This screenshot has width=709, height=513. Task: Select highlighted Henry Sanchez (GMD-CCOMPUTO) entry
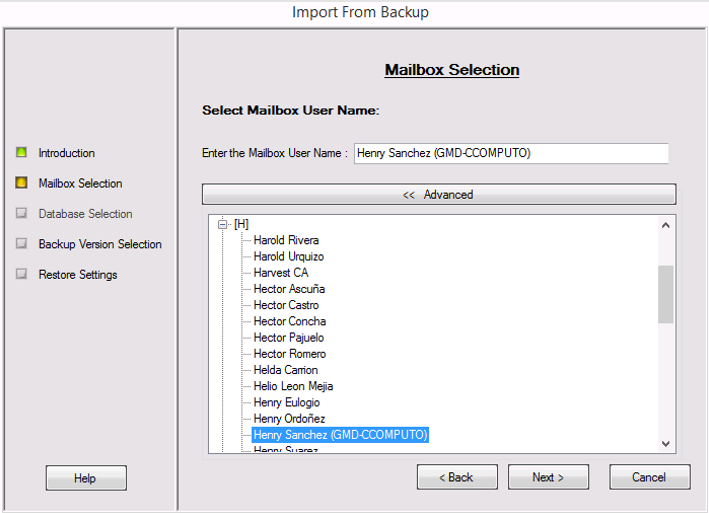[x=340, y=435]
